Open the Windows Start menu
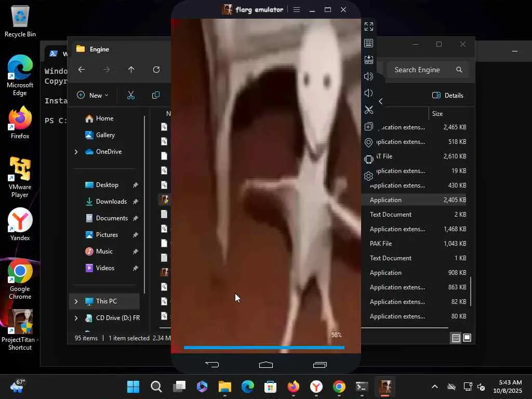 point(133,387)
